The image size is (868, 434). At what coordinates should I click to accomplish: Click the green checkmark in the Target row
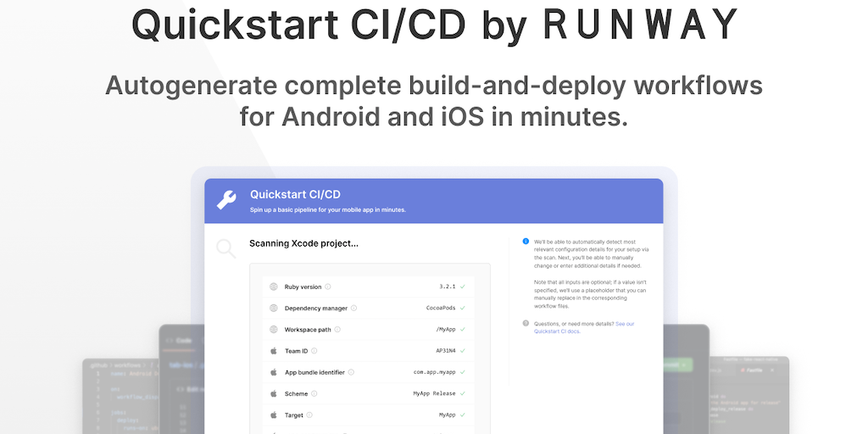[463, 415]
